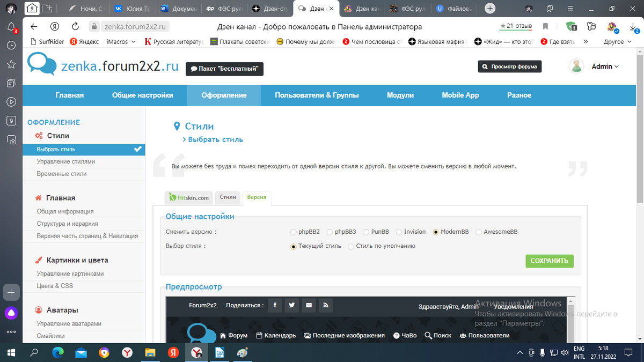Open the Пользователи & Группы menu item
Viewport: 644px width, 362px height.
pyautogui.click(x=317, y=95)
